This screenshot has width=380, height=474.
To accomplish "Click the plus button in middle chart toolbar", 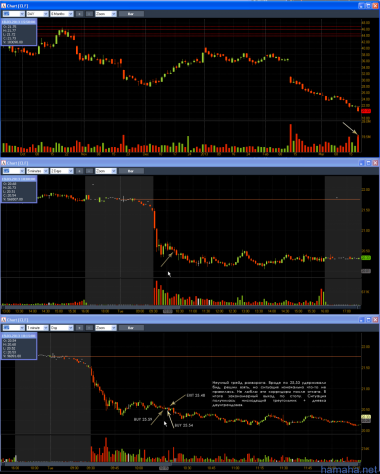I will pyautogui.click(x=79, y=171).
